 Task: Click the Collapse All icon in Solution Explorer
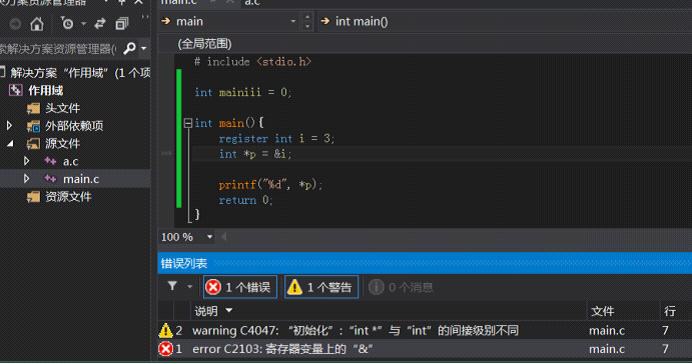[122, 23]
